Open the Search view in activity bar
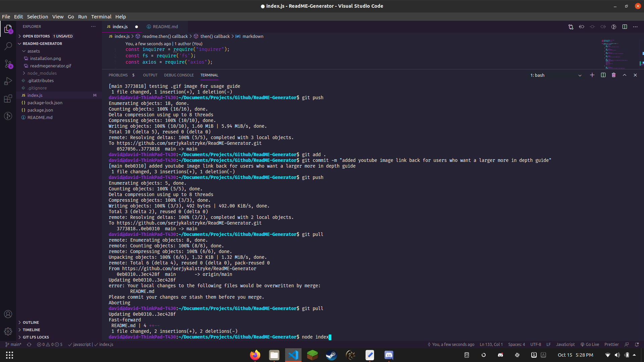This screenshot has height=362, width=644. [x=8, y=46]
